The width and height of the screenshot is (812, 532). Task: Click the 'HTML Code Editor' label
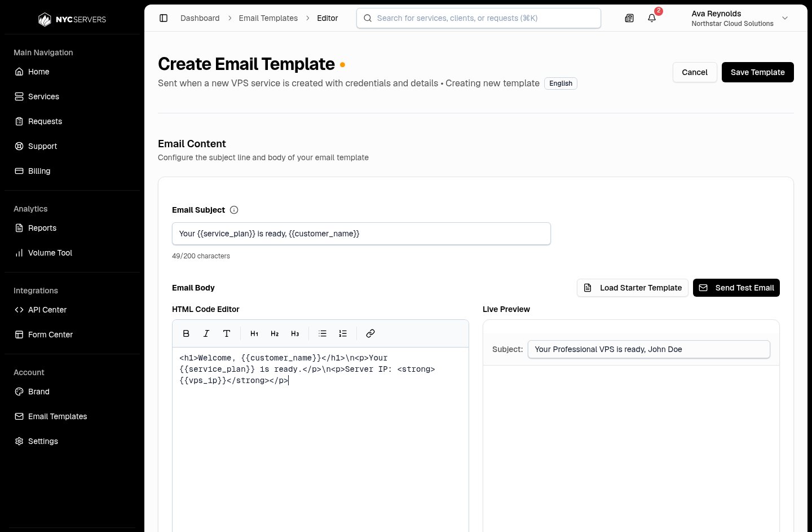(x=205, y=309)
